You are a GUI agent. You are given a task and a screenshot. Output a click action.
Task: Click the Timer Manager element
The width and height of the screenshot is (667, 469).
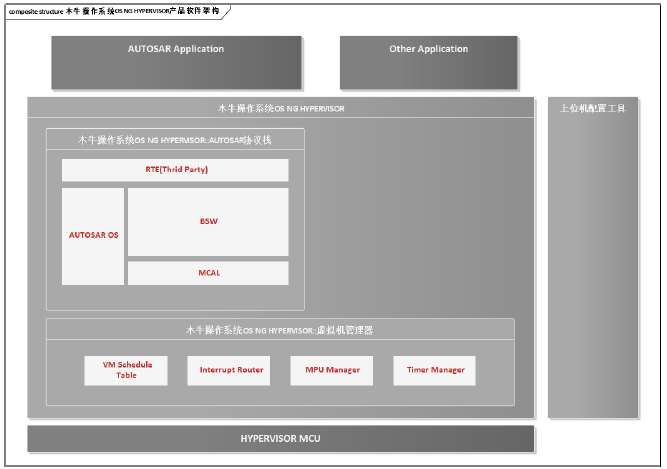434,370
